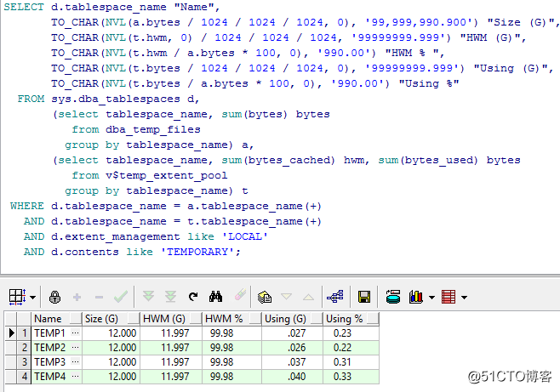
Task: Click the eraser clear record icon
Action: coord(240,295)
